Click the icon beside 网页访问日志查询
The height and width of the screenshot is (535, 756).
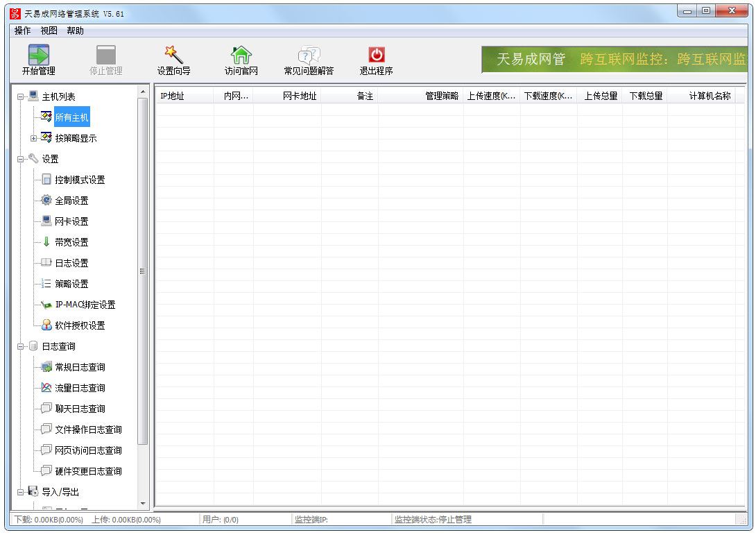tap(46, 450)
